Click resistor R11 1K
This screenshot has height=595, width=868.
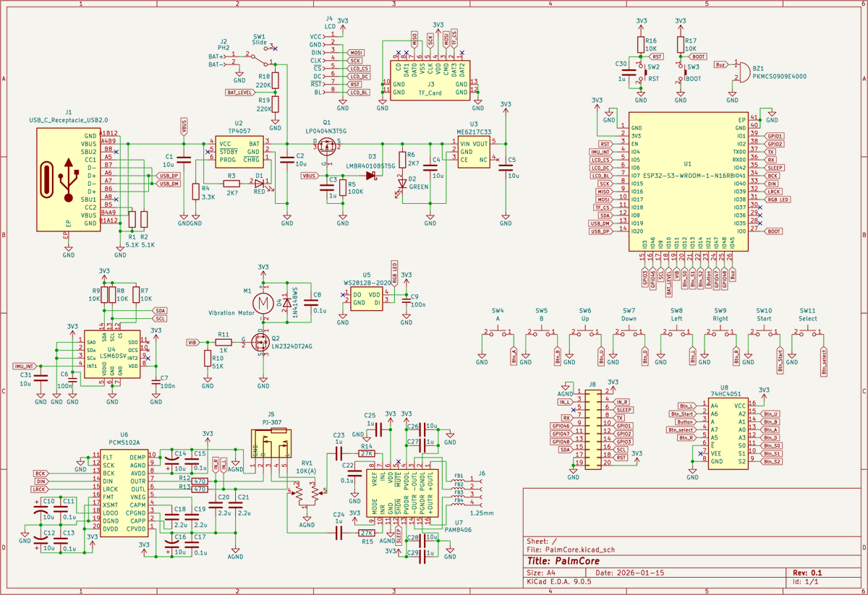click(224, 342)
